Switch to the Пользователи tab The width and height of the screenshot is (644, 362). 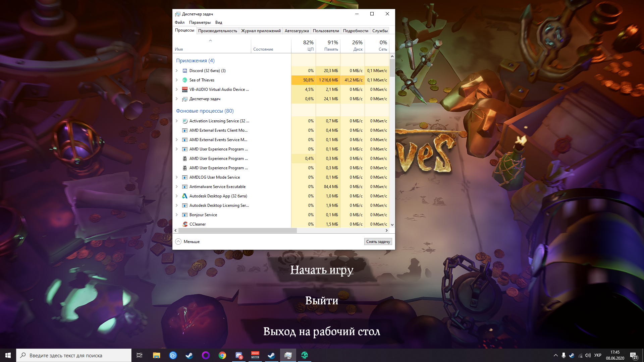point(326,31)
